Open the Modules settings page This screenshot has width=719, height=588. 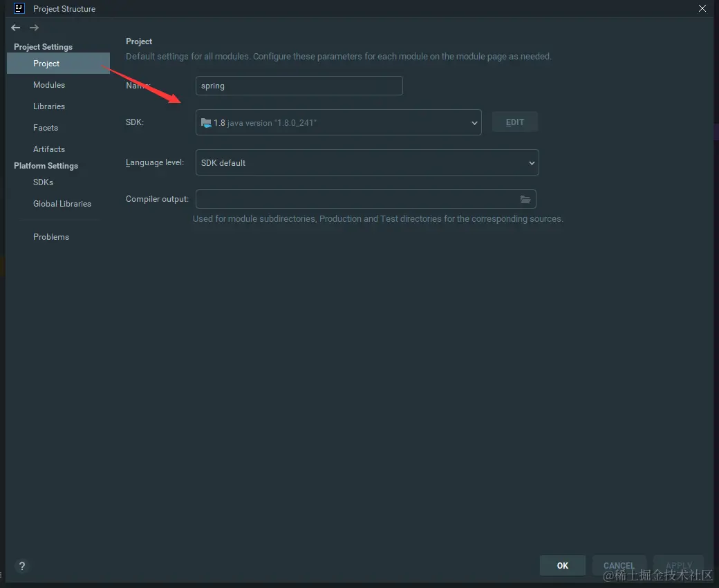point(49,85)
